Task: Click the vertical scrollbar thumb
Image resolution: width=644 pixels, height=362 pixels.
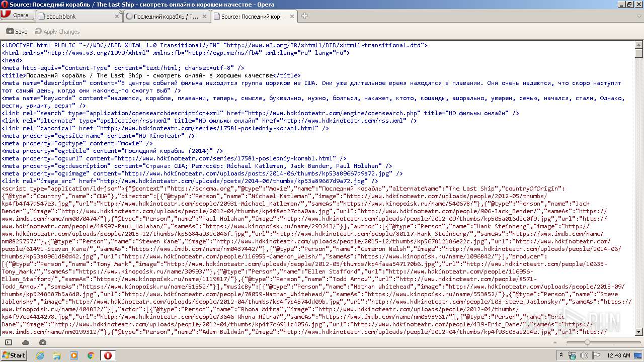Action: click(x=639, y=53)
